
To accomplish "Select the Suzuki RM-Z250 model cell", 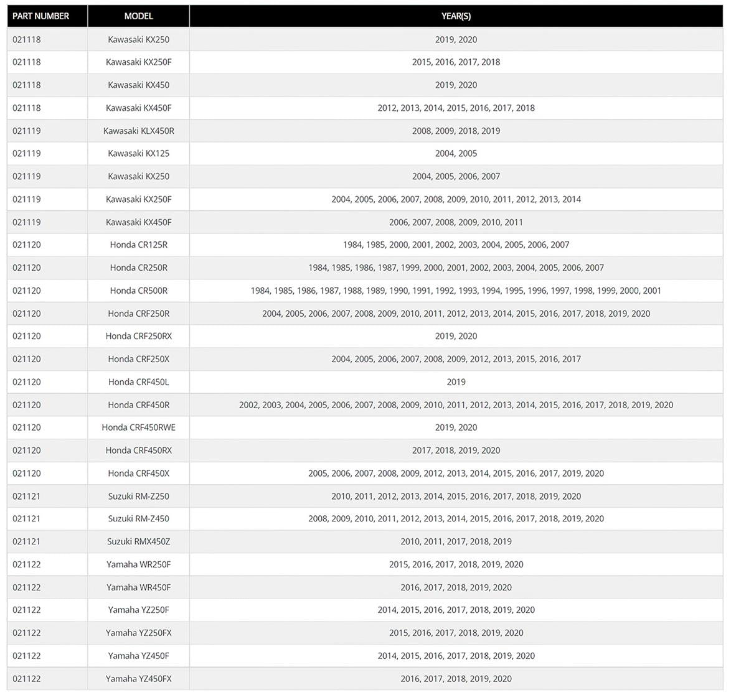I will pos(138,497).
